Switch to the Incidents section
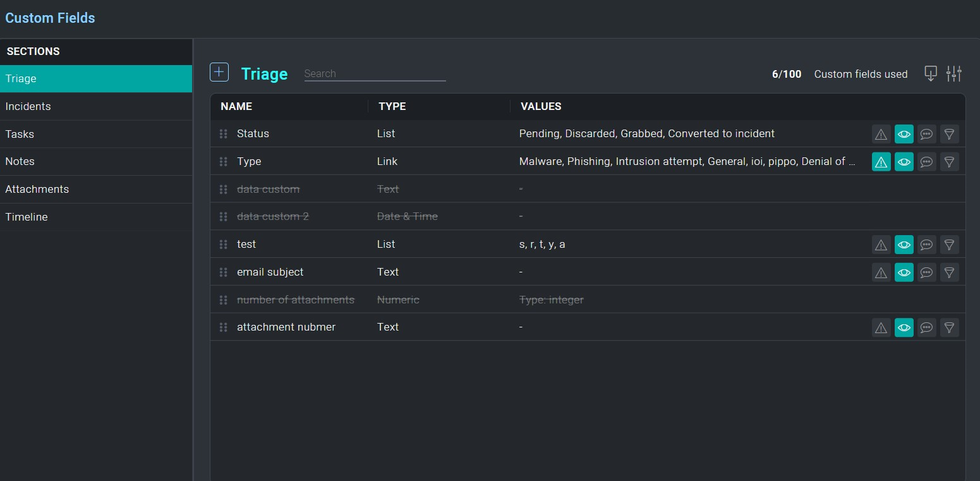This screenshot has height=481, width=980. (28, 106)
